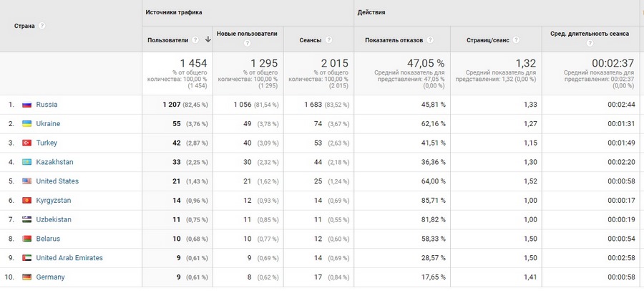Click total pages per session 1,32
The image size is (644, 291).
pyautogui.click(x=526, y=63)
